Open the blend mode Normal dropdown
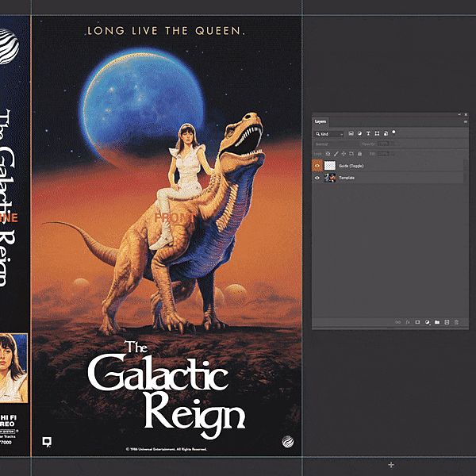The image size is (476, 476). click(336, 144)
